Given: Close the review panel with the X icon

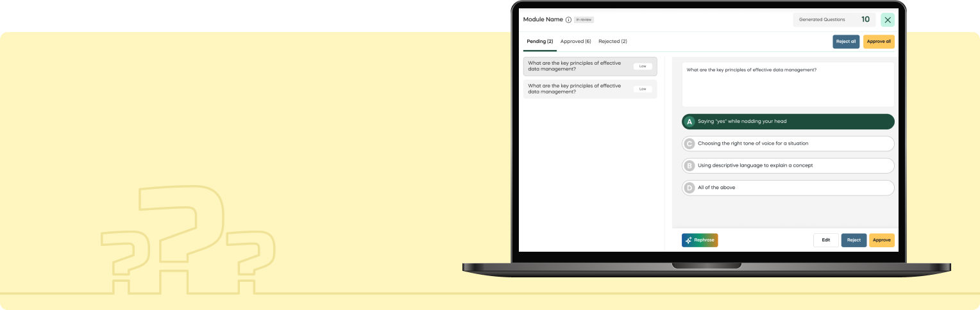Looking at the screenshot, I should (x=888, y=20).
